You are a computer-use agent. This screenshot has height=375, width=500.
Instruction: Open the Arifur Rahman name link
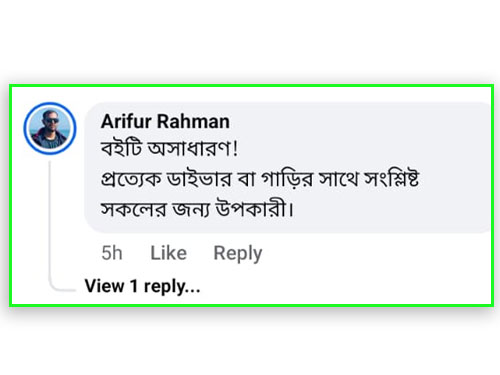tap(165, 121)
